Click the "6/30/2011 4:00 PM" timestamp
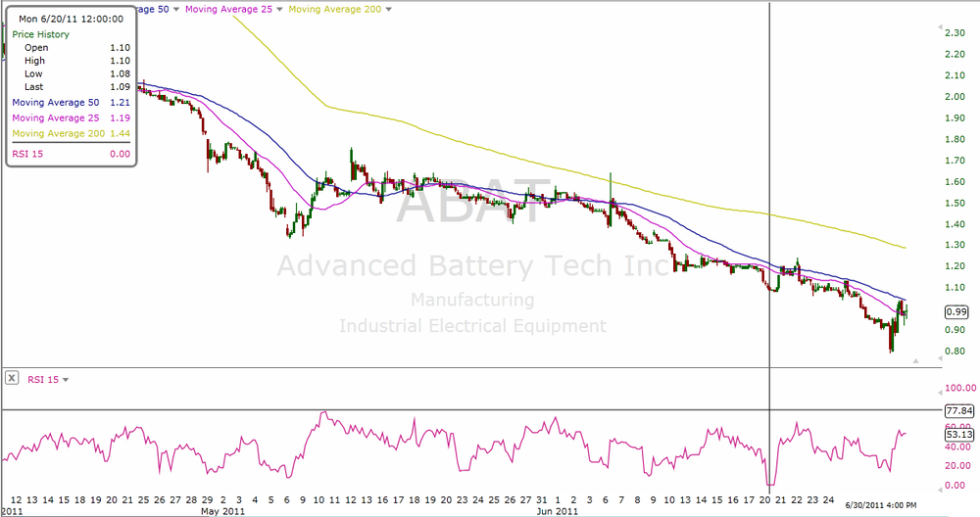 [881, 504]
